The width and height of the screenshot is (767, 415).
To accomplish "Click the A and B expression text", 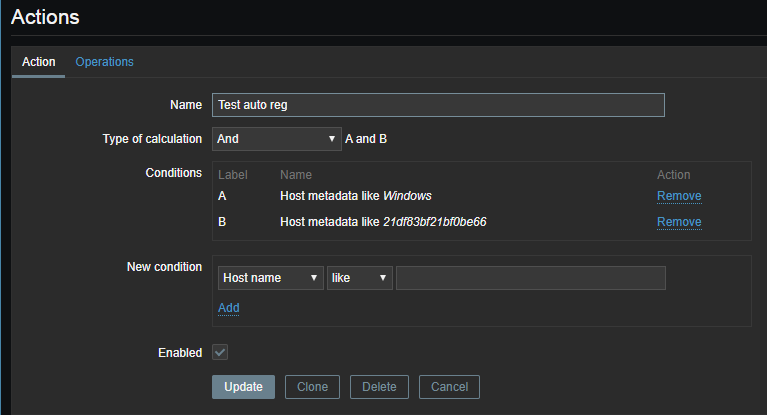I will click(366, 139).
